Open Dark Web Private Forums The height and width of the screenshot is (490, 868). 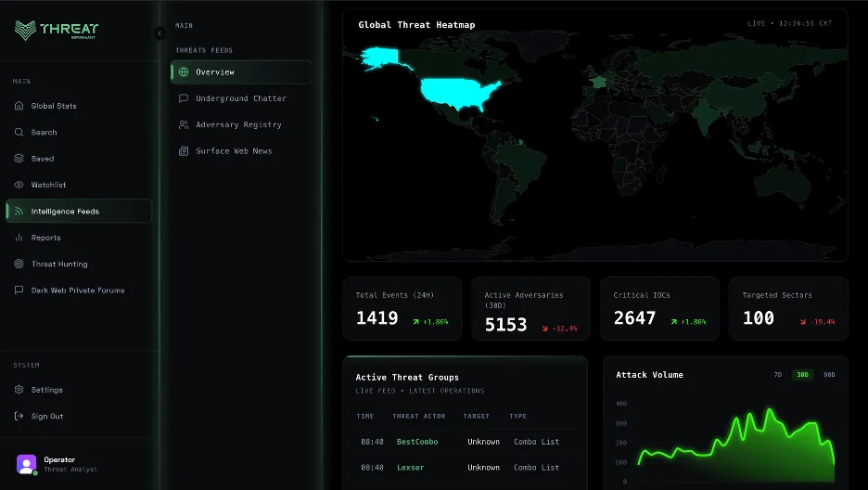79,290
